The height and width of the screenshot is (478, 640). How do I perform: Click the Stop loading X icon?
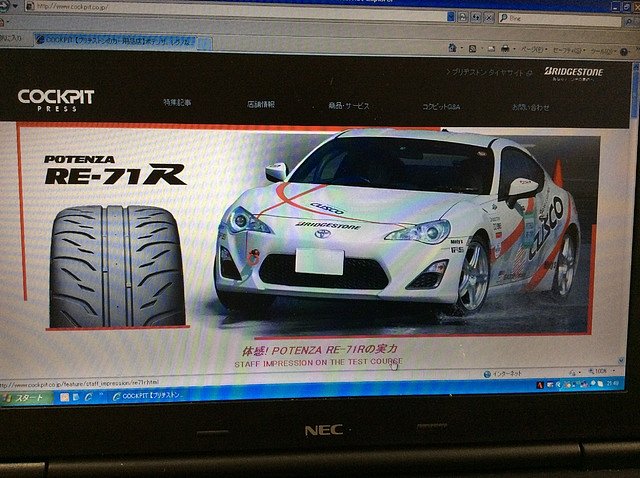tap(489, 18)
